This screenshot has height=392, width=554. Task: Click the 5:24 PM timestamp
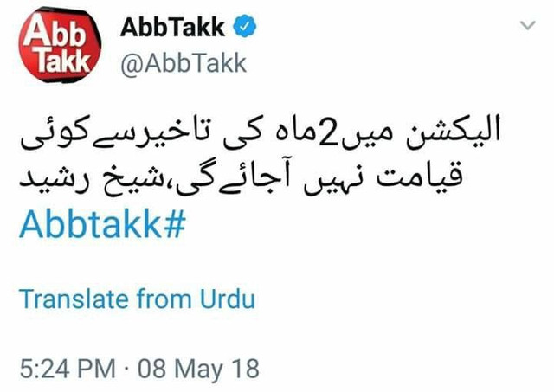[x=68, y=369]
